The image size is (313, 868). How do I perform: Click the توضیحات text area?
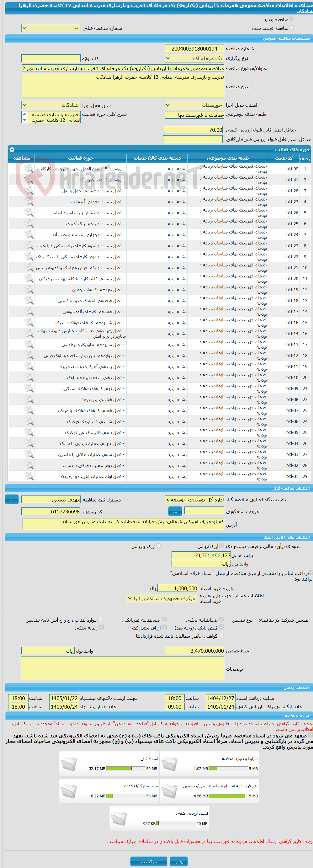tap(123, 668)
